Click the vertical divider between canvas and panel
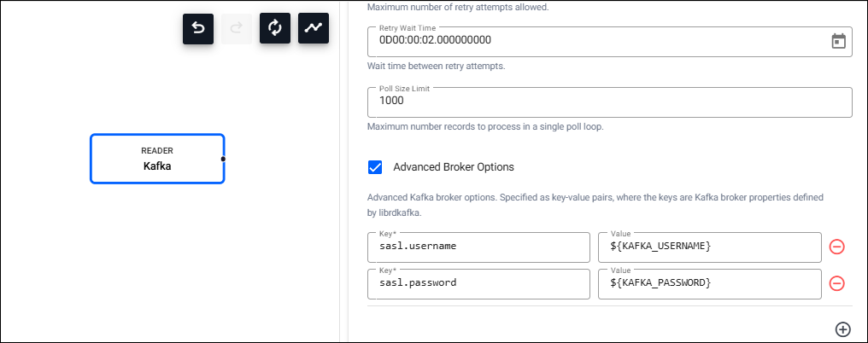868x343 pixels. point(343,171)
